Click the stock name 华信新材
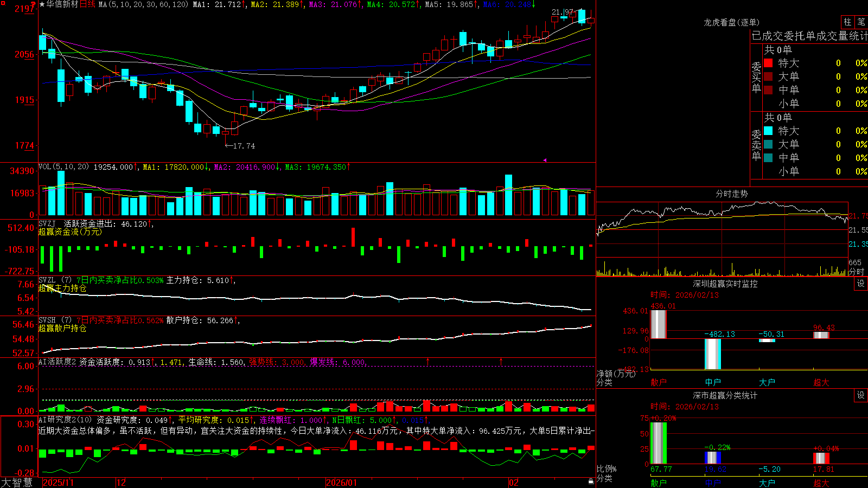 click(x=62, y=4)
